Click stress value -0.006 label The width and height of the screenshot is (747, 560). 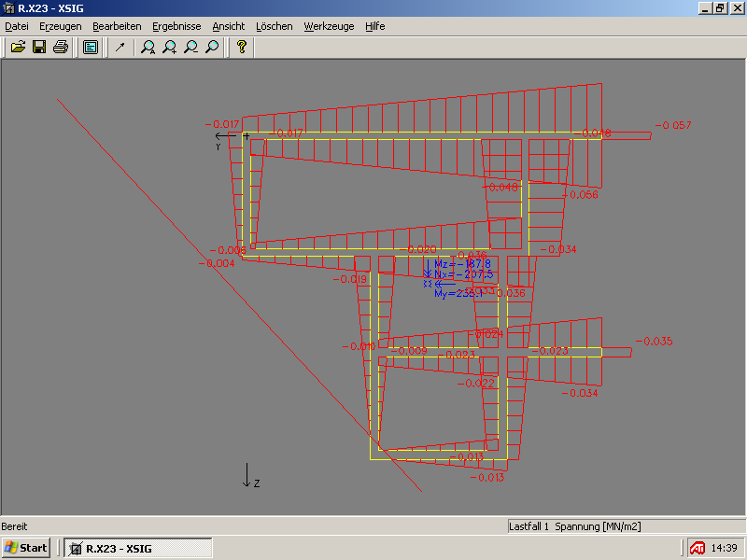228,250
